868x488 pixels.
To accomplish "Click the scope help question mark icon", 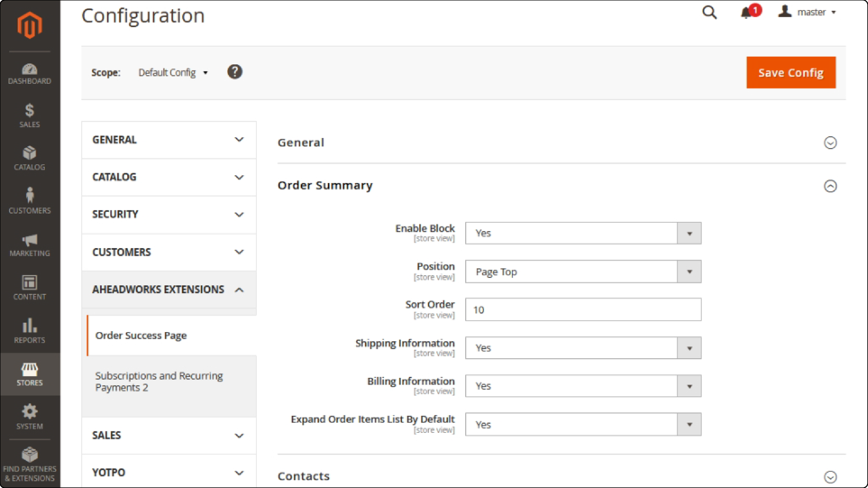I will [x=235, y=72].
